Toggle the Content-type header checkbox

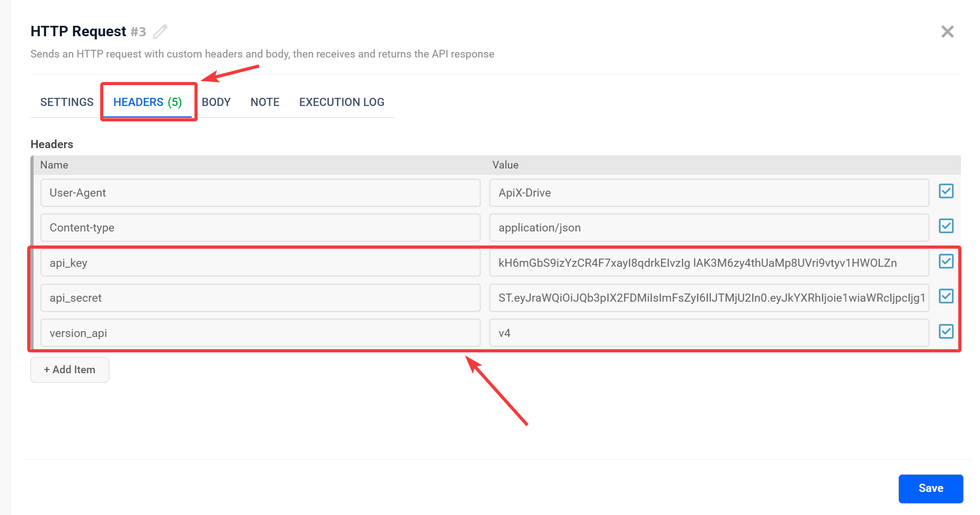946,226
